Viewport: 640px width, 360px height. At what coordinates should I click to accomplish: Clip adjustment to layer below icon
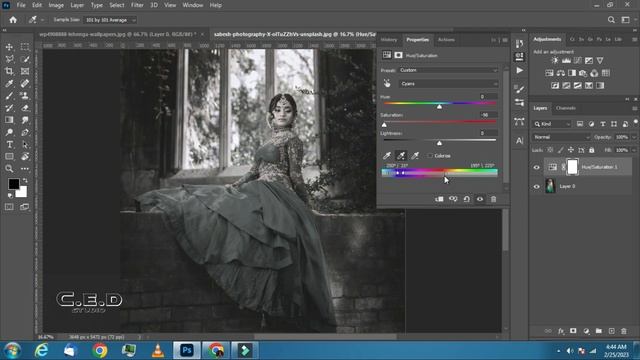coord(439,199)
